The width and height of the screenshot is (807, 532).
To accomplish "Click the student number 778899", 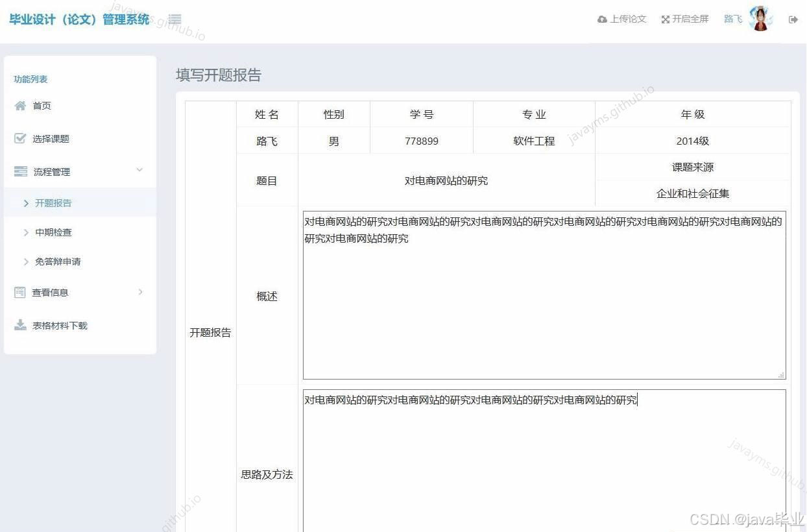I will click(422, 141).
